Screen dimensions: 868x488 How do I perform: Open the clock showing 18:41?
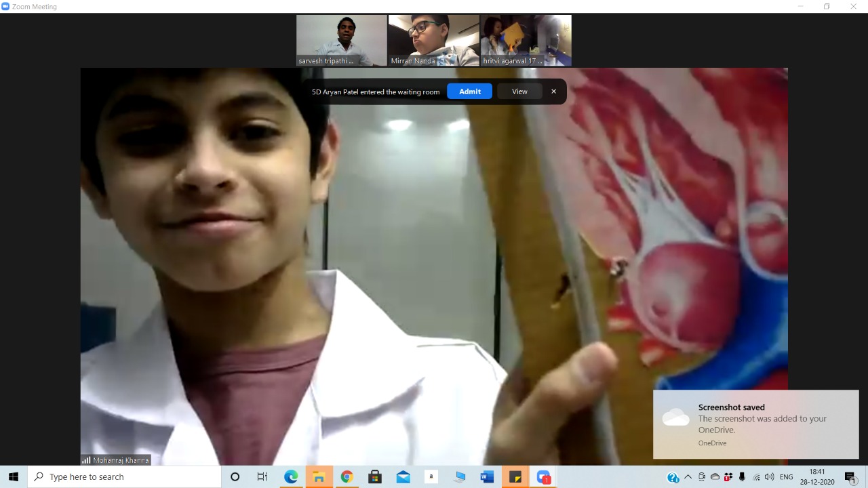817,476
